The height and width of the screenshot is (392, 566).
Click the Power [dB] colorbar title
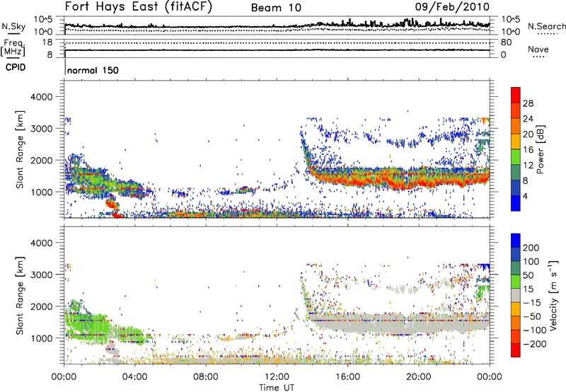[x=541, y=149]
